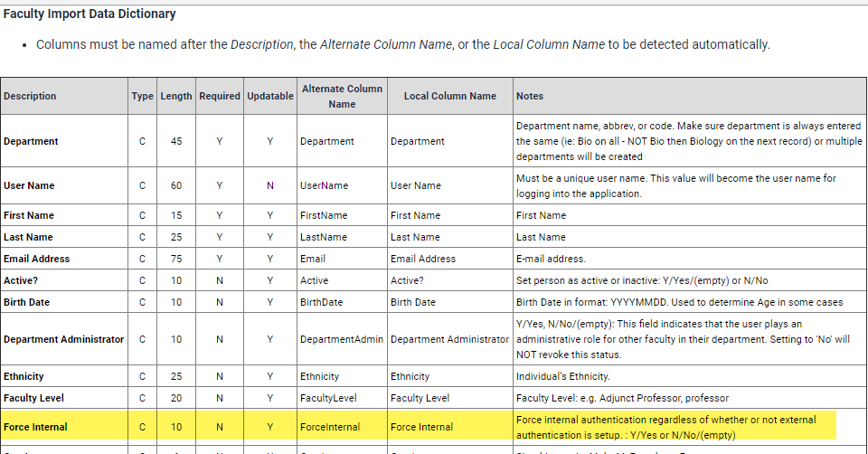This screenshot has width=868, height=454.
Task: Click the Updatable column header
Action: click(269, 96)
